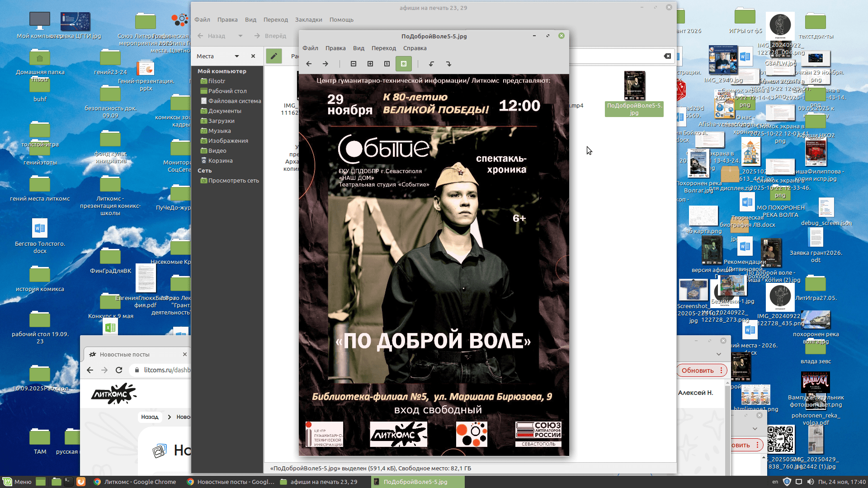Go to previous image in viewer
868x488 pixels.
click(309, 64)
